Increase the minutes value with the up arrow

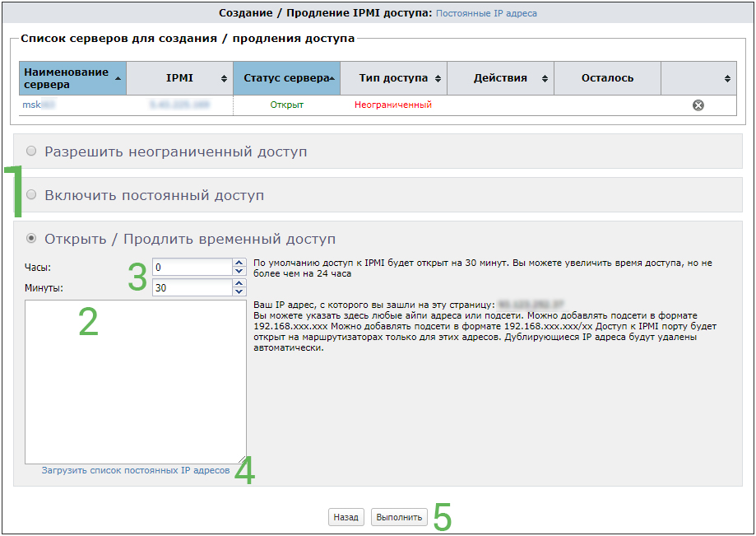pos(239,284)
